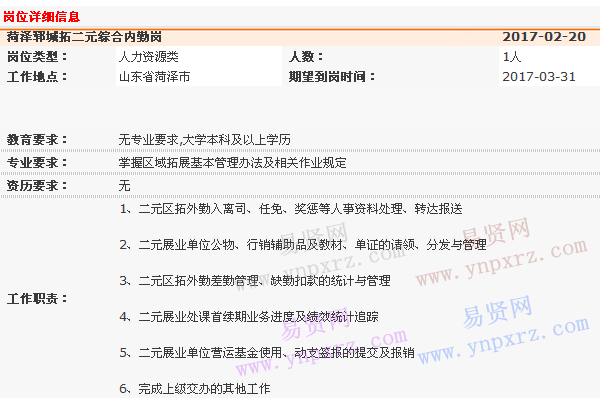The height and width of the screenshot is (398, 600).
Task: Select duty 4 about 绩效统计追踪
Action: click(249, 316)
